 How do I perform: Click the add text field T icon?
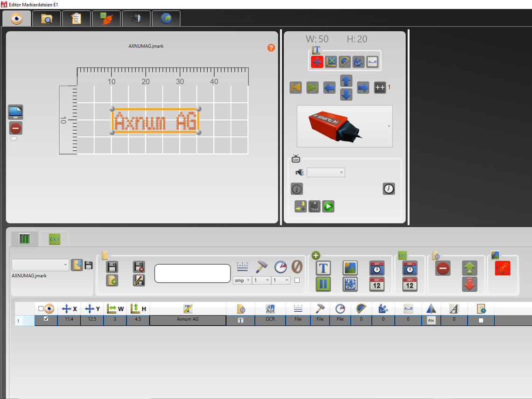(323, 268)
